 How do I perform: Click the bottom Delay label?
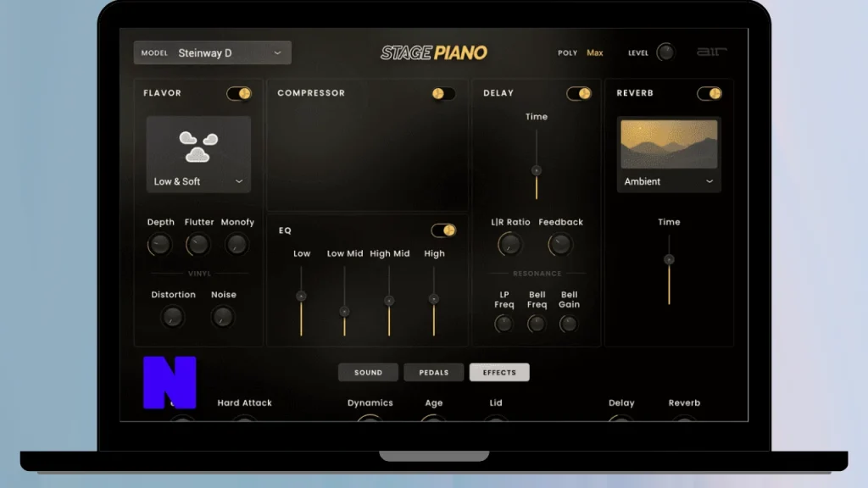click(x=621, y=402)
